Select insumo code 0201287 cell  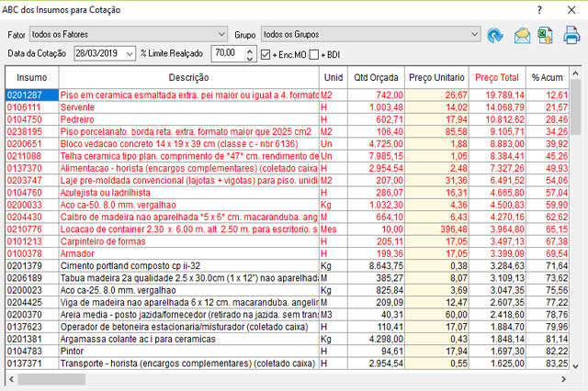click(31, 95)
